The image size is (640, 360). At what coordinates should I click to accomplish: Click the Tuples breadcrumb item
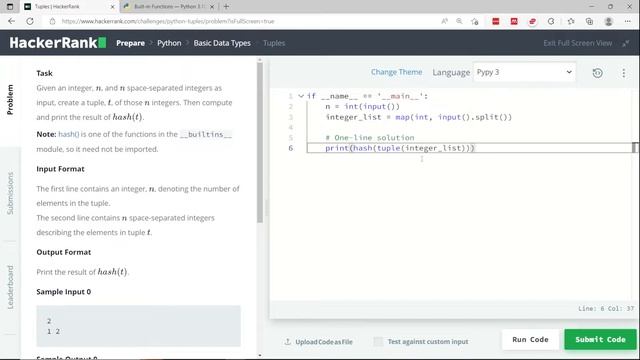[x=274, y=43]
